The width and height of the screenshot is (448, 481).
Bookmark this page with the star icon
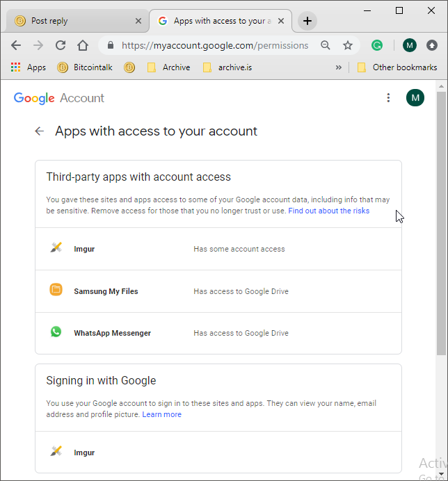coord(348,45)
